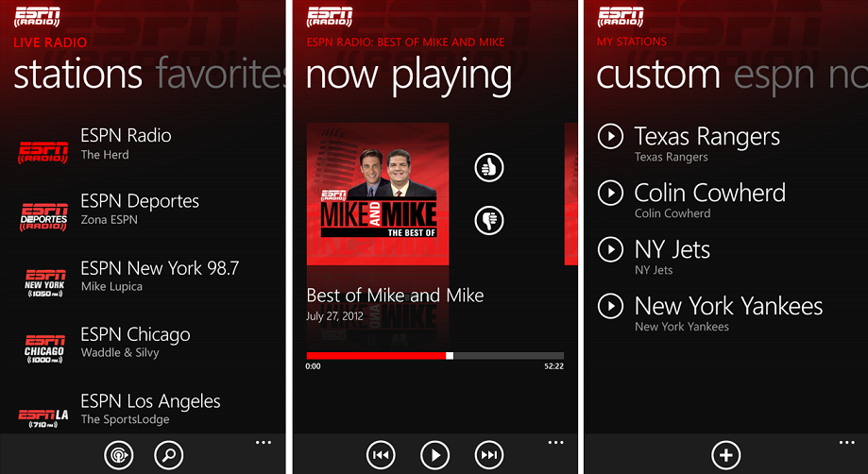Click the NY Jets station title

click(x=672, y=249)
